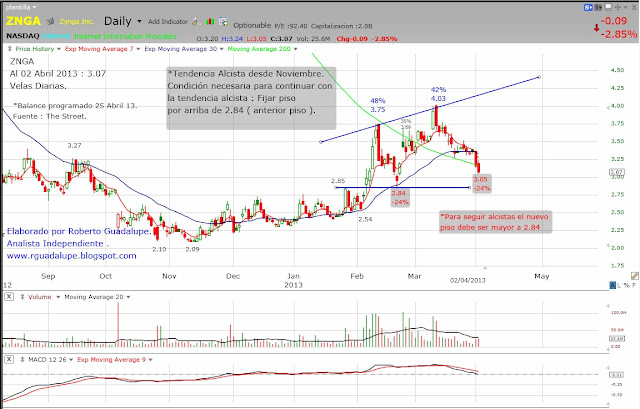Click the up-down arrows beside MACD 12 26
Screen dimensions: 640x409
tap(22, 360)
